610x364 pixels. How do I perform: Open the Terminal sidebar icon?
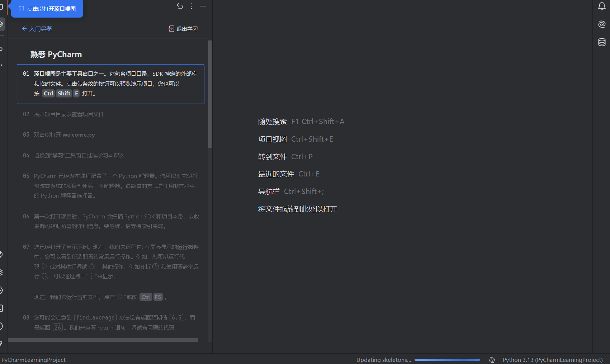[x=1, y=308]
